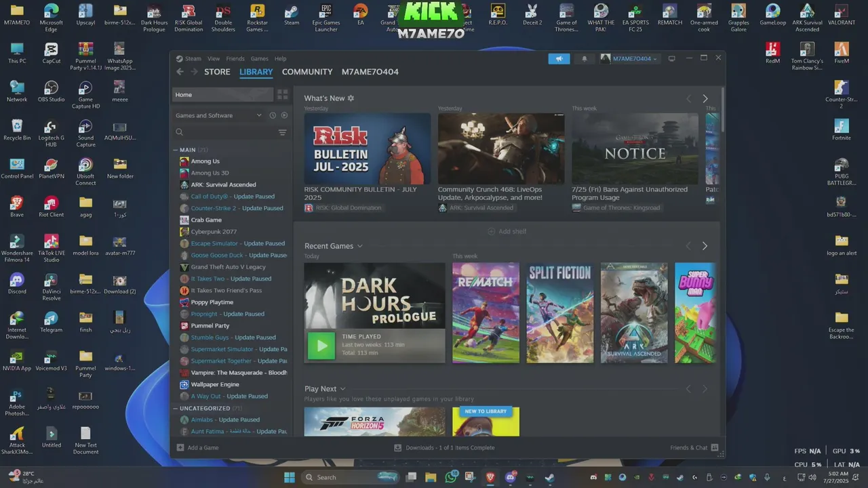The image size is (868, 488).
Task: Click the taskbar Search box
Action: [x=351, y=477]
